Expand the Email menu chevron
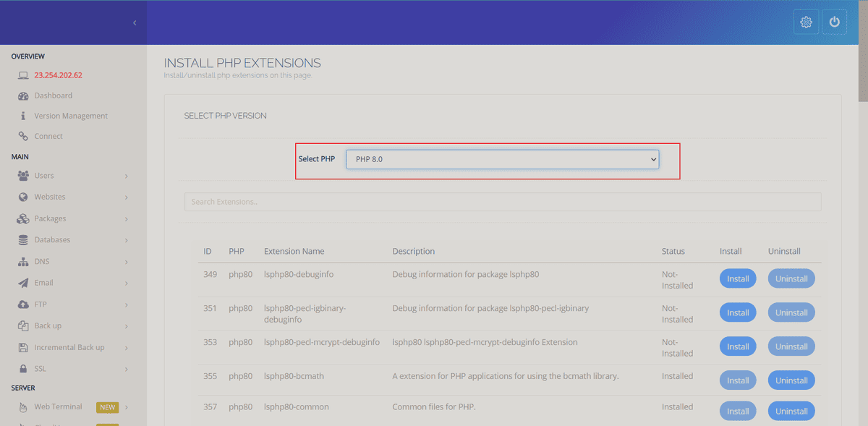The image size is (868, 426). tap(127, 283)
